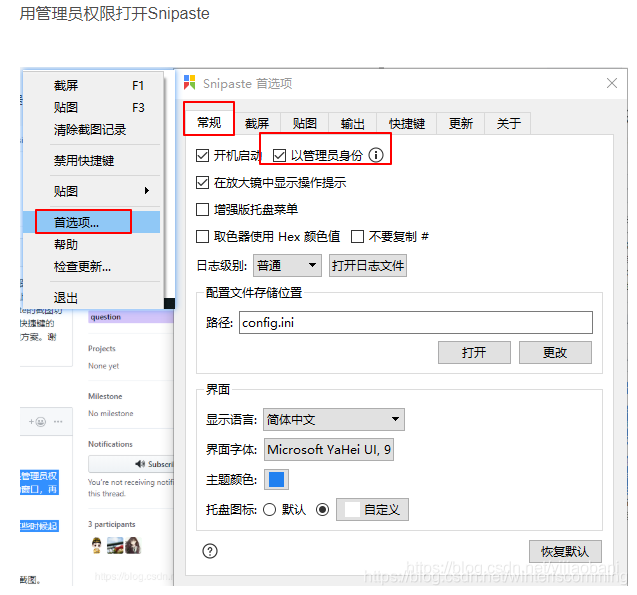Screen dimensions: 637x595
Task: Toggle the 开机启动 checkbox
Action: tap(202, 155)
